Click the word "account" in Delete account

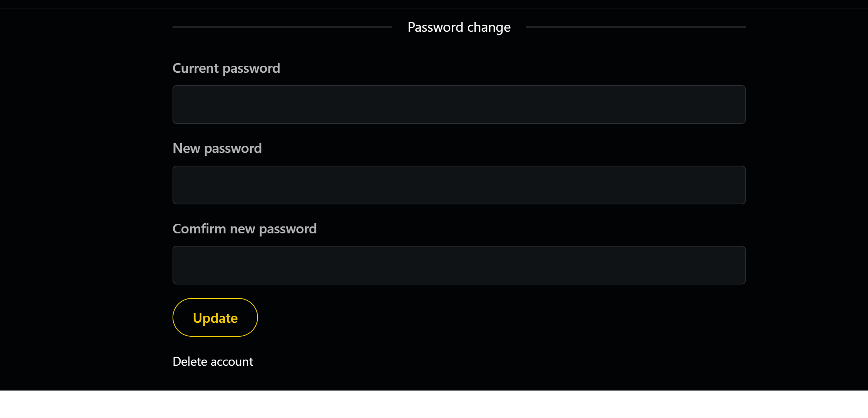[x=232, y=361]
